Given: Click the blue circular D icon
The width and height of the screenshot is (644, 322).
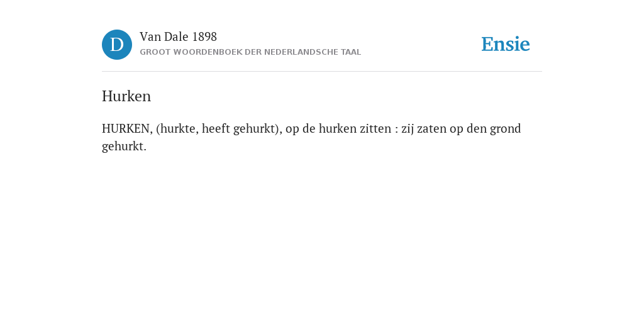Looking at the screenshot, I should (x=117, y=45).
